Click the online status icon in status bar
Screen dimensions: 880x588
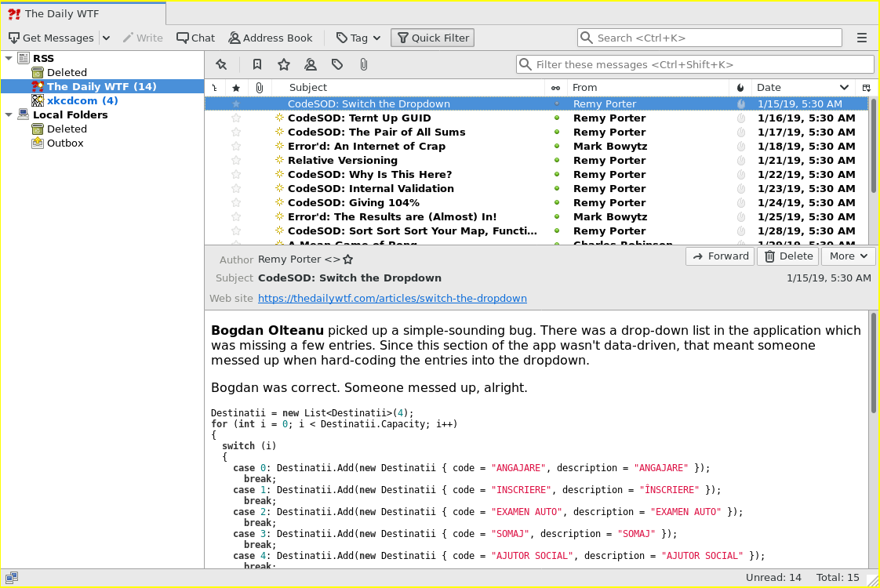12,577
